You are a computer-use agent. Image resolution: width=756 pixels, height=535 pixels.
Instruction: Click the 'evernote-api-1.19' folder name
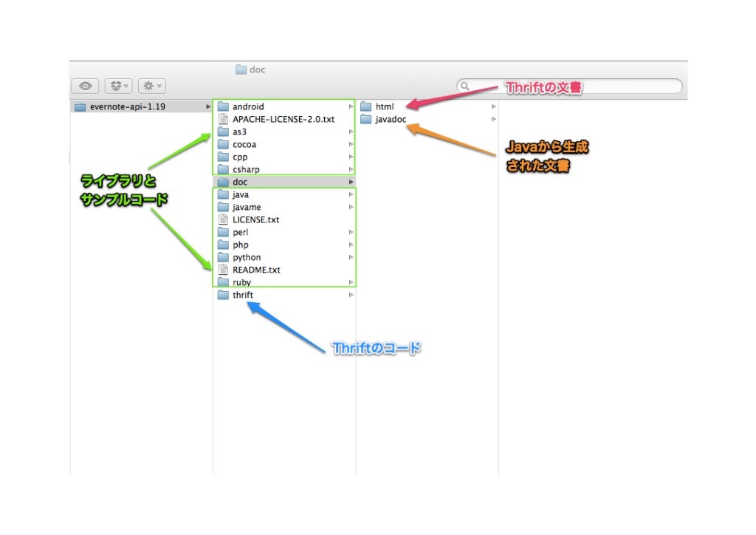click(x=127, y=106)
